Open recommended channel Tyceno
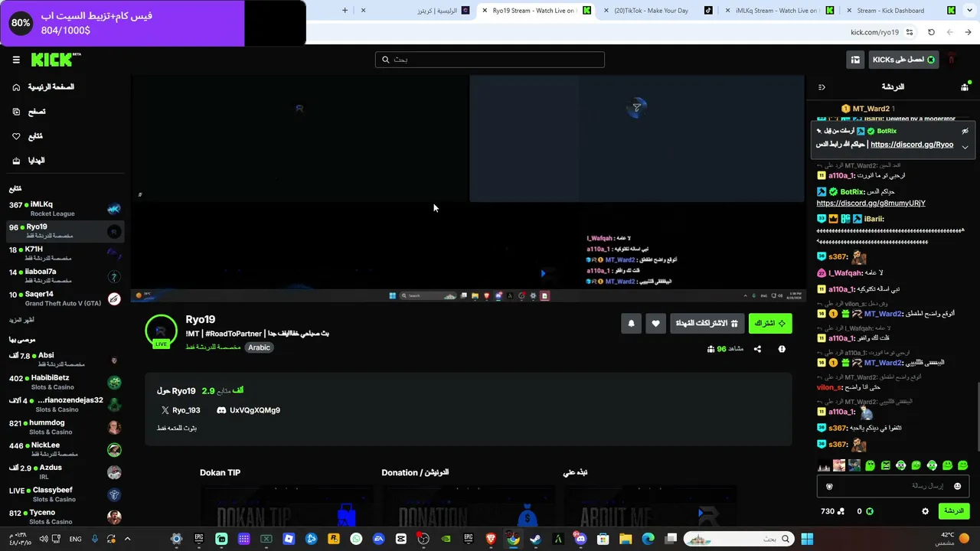 click(x=65, y=517)
